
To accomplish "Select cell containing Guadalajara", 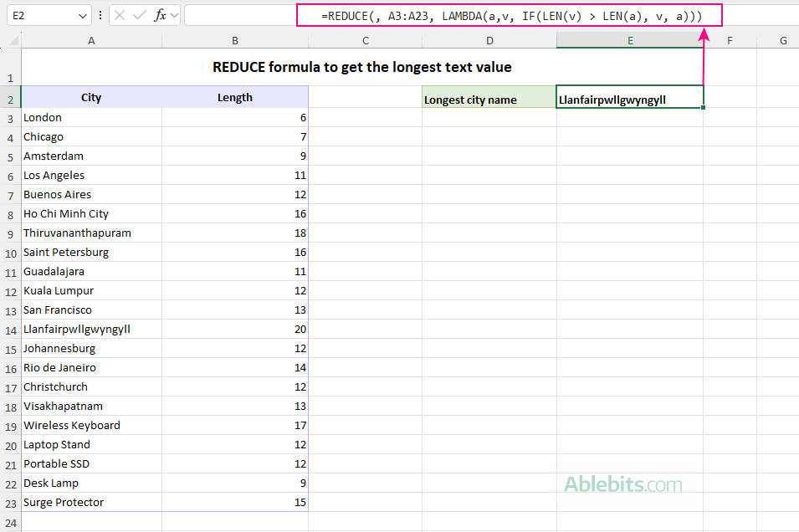I will pyautogui.click(x=91, y=272).
